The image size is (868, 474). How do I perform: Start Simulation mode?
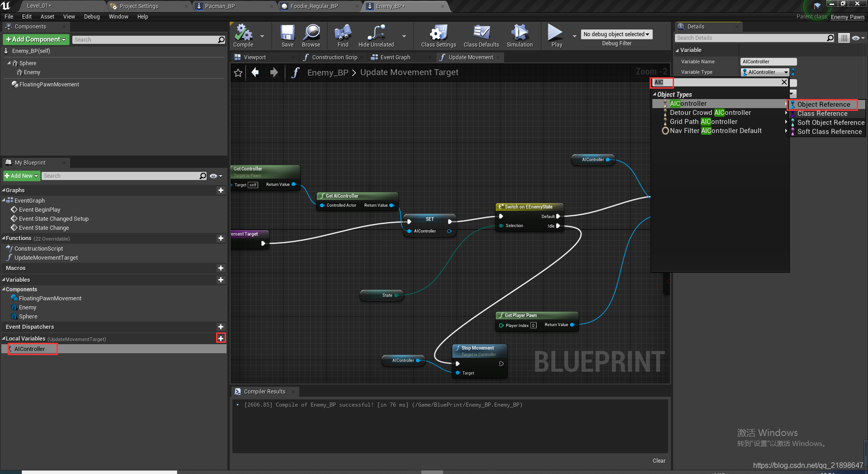click(x=520, y=36)
